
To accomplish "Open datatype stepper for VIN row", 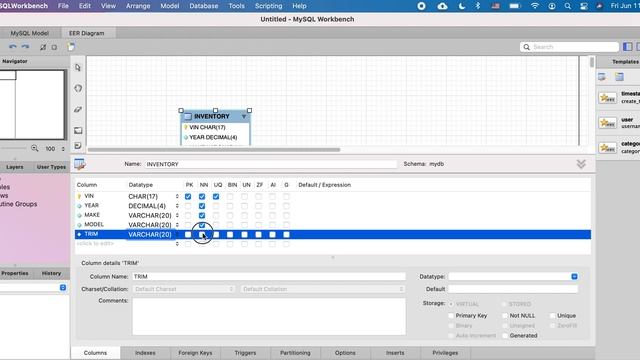I will tap(177, 196).
